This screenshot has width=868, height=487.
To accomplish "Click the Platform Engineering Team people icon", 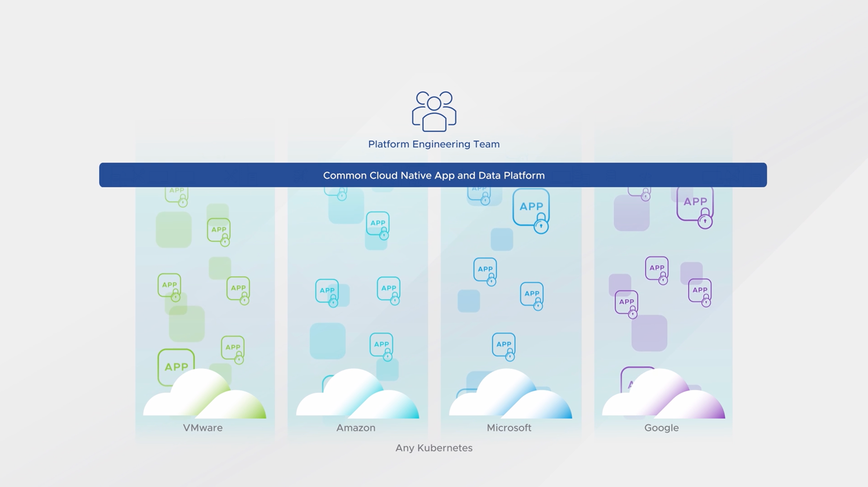I will point(434,112).
